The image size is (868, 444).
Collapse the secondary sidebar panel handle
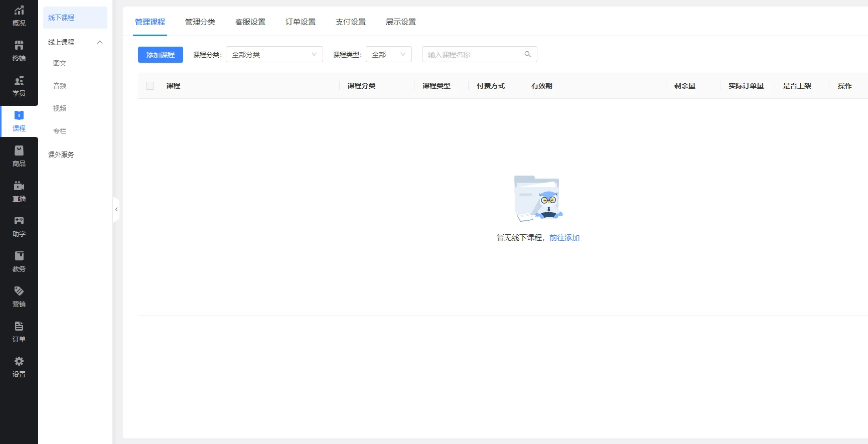click(116, 209)
